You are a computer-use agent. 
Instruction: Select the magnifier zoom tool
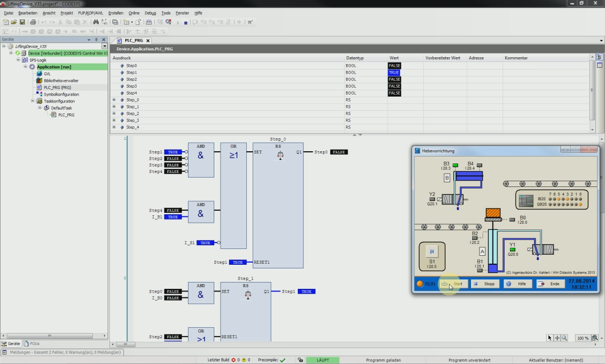click(x=565, y=338)
